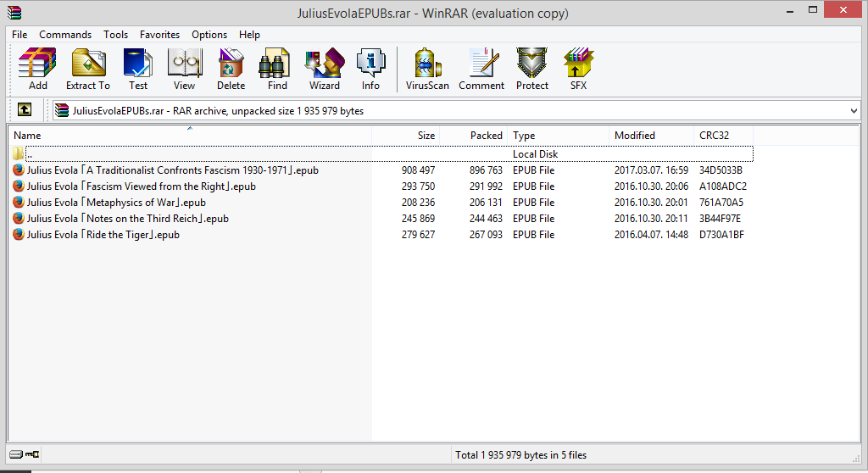Open the Comment tool
The height and width of the screenshot is (473, 868).
pyautogui.click(x=481, y=69)
